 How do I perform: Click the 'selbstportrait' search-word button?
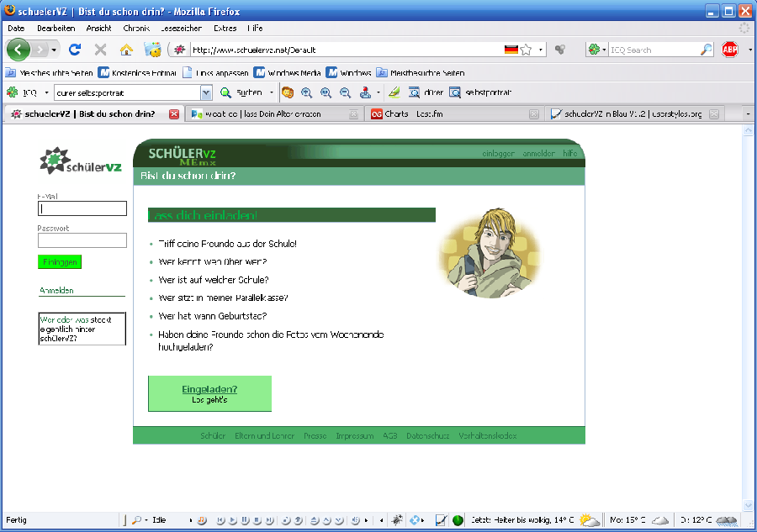point(480,92)
